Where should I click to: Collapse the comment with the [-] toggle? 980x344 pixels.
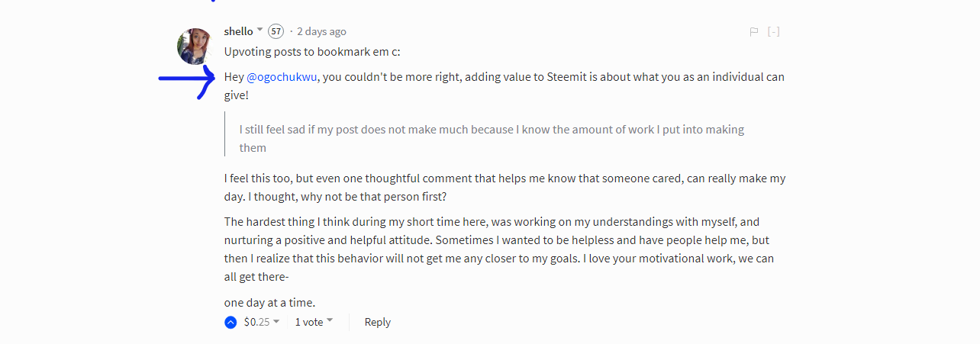coord(773,32)
